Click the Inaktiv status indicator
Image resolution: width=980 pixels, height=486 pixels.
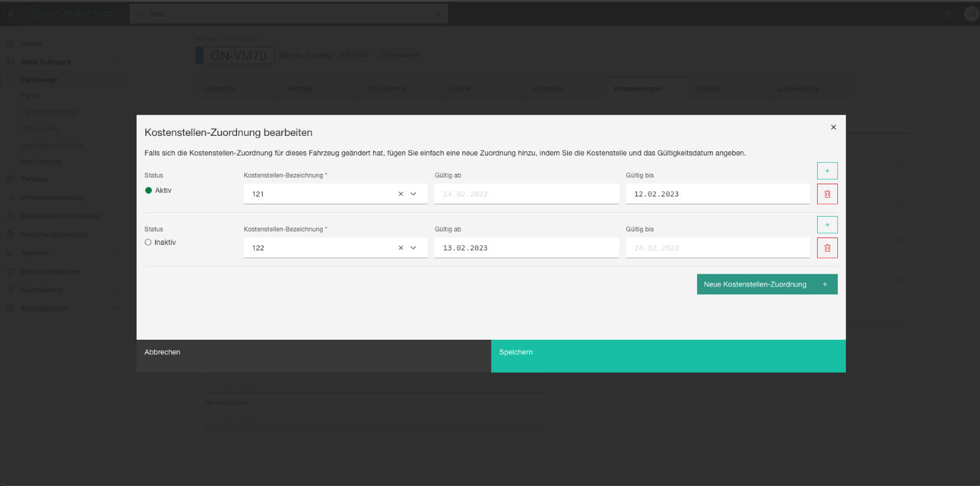[x=148, y=242]
